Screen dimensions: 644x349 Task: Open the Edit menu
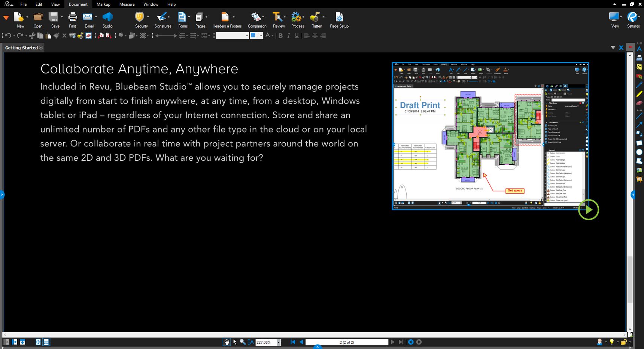pyautogui.click(x=39, y=4)
